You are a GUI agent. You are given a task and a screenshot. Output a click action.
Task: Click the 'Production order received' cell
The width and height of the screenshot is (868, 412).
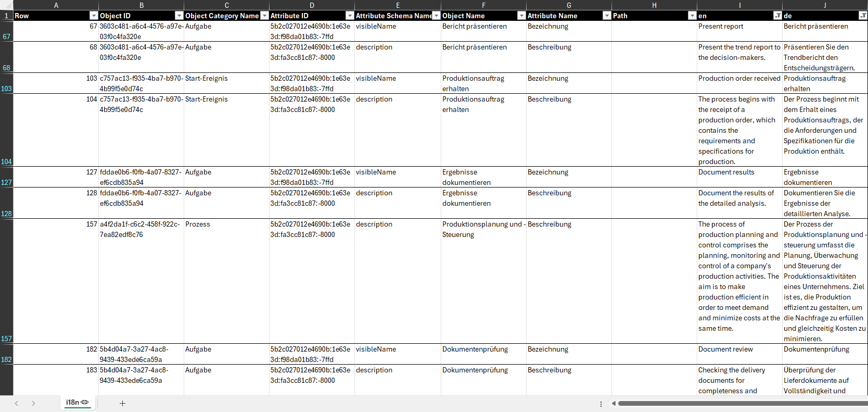point(740,83)
